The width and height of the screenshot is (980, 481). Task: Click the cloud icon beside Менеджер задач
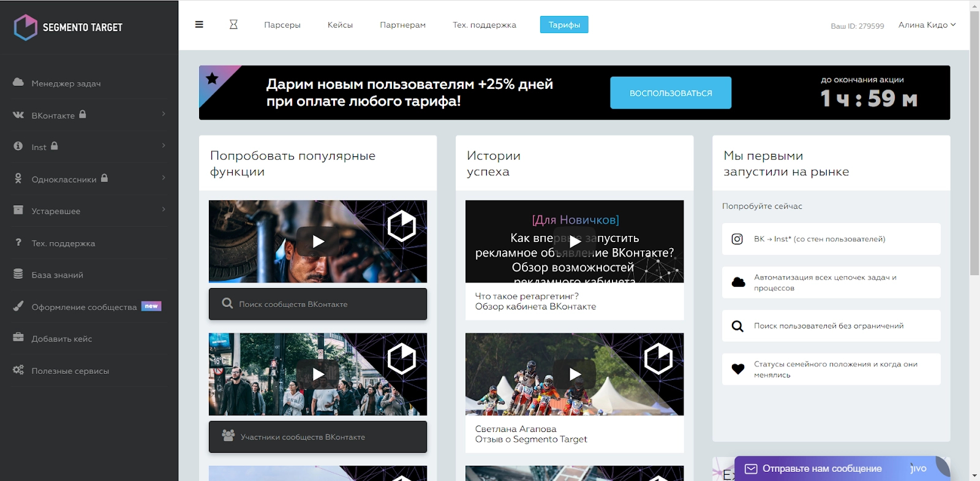tap(18, 82)
